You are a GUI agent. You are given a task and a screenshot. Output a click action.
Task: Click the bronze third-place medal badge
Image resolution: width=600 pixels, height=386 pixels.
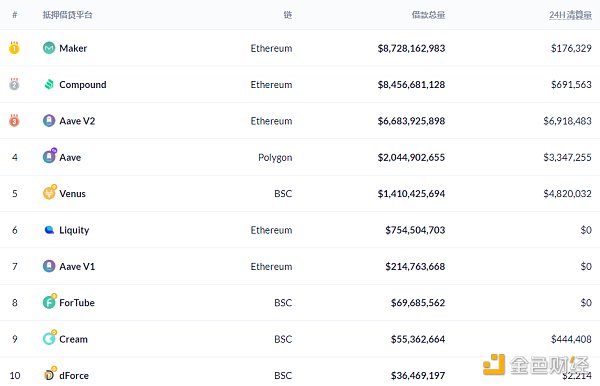(x=14, y=121)
